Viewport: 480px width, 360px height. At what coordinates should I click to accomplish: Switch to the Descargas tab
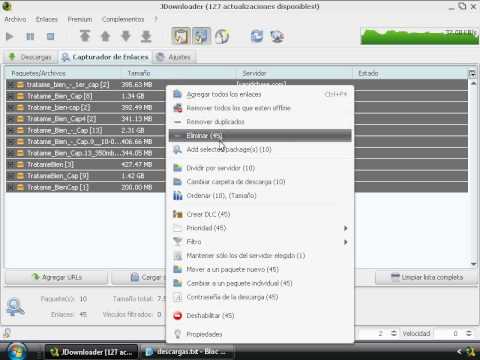[x=31, y=57]
